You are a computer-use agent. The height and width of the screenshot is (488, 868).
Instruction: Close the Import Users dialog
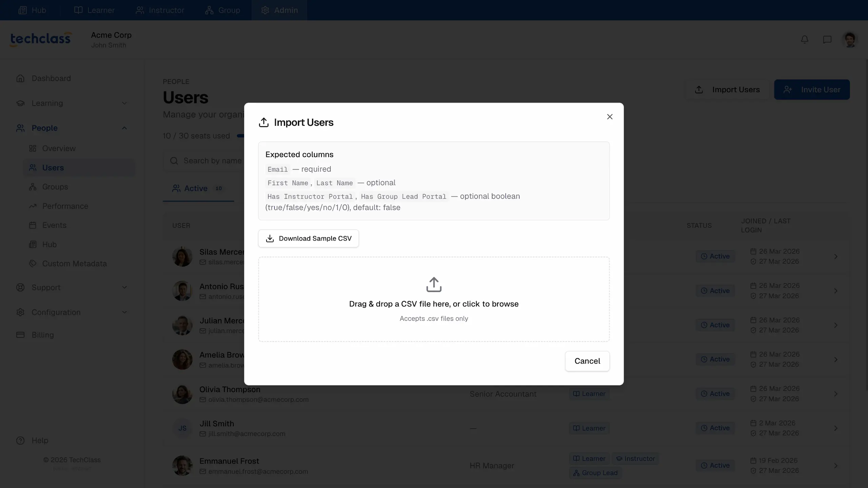click(x=610, y=117)
